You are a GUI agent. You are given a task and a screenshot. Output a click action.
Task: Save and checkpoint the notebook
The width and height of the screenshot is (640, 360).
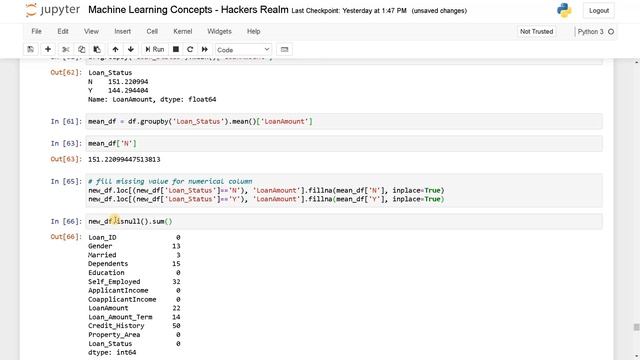coord(31,49)
